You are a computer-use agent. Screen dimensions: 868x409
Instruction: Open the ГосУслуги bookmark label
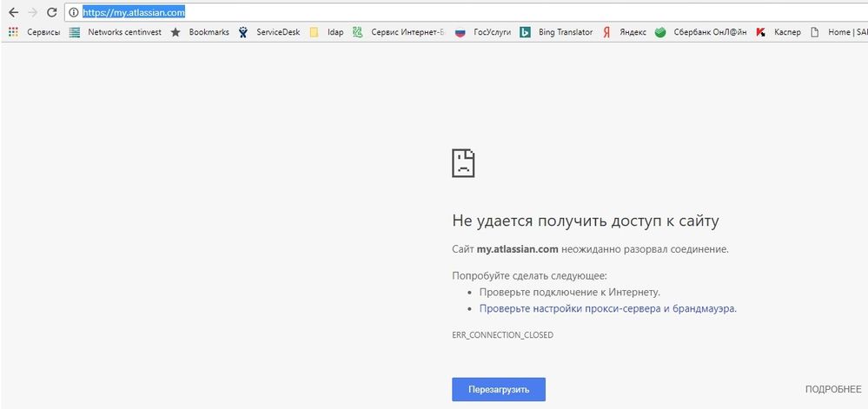coord(492,32)
